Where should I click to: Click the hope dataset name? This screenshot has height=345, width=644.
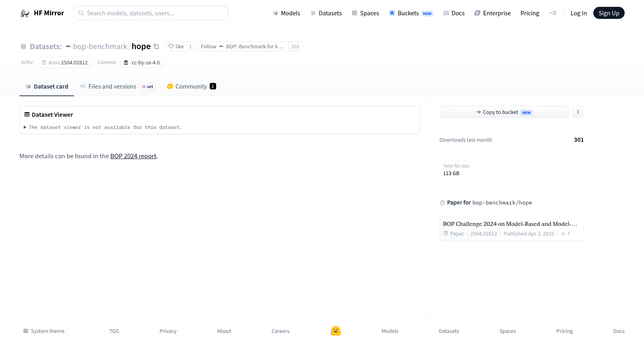pyautogui.click(x=141, y=47)
